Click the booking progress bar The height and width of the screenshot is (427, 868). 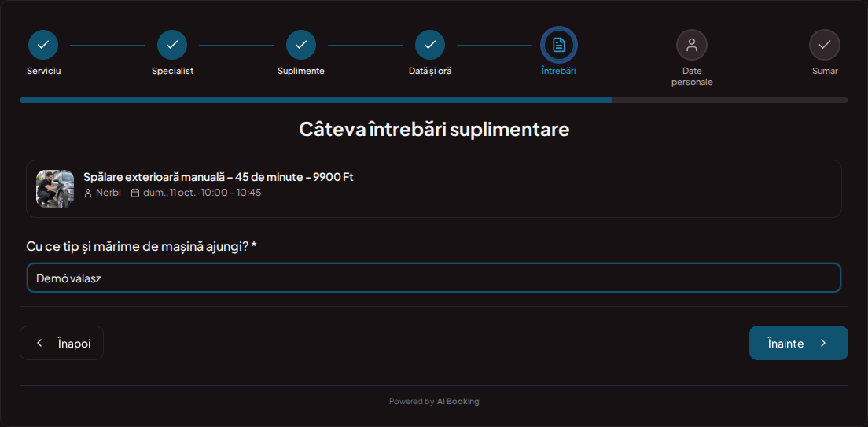pyautogui.click(x=433, y=100)
